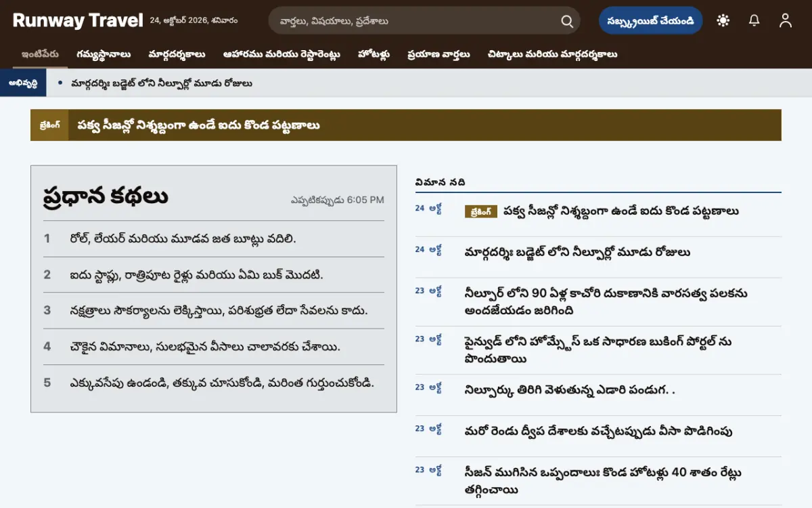This screenshot has width=812, height=508.
Task: Open the హోటళ్లు menu item
Action: click(374, 54)
